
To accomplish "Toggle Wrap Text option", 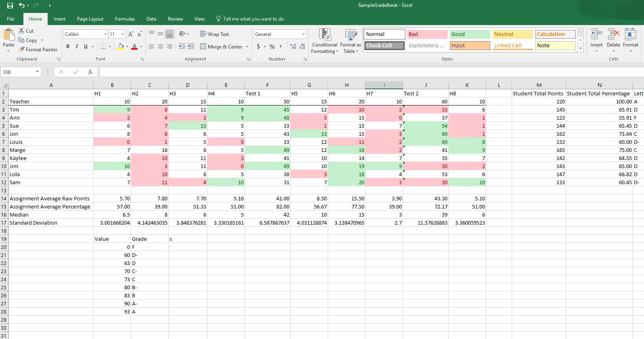I will tap(215, 34).
